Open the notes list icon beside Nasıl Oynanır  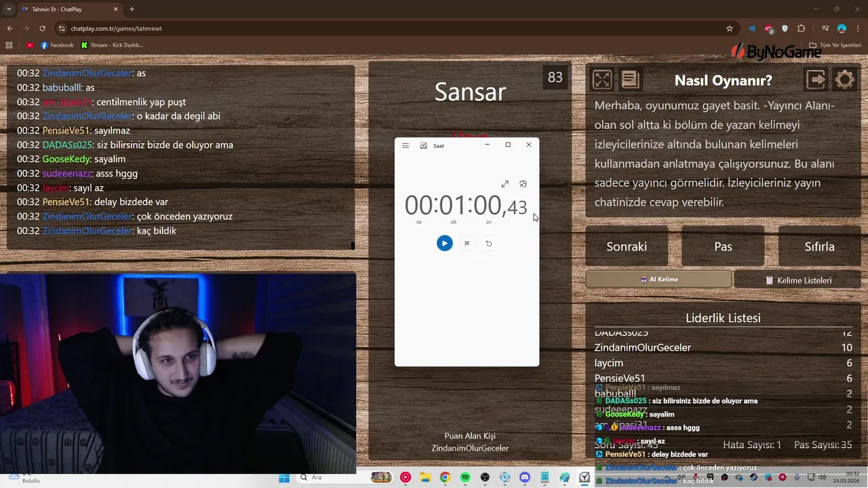[x=630, y=80]
